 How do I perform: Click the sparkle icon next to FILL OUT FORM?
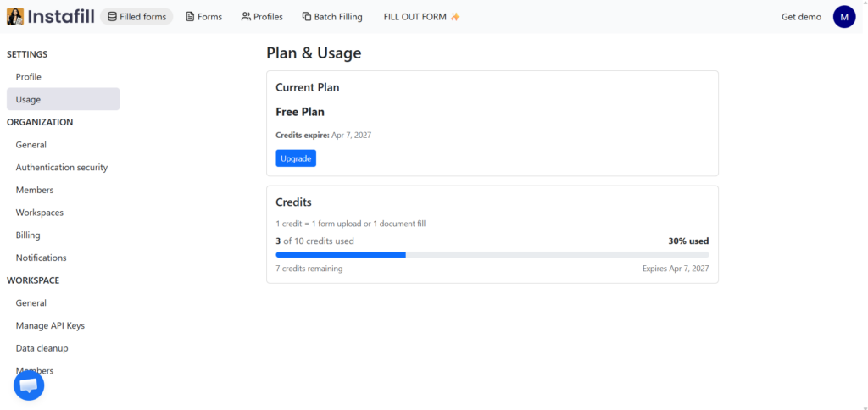(455, 17)
